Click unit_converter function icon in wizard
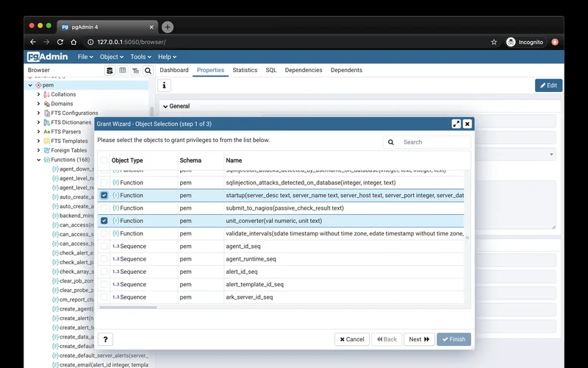 [116, 221]
